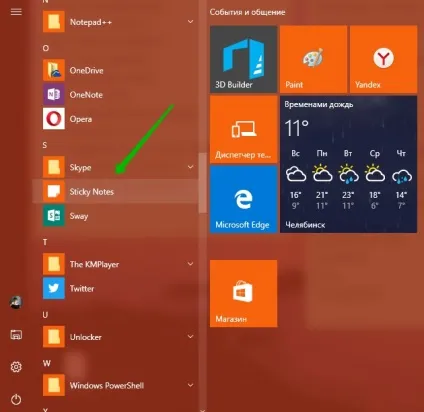Open the 3D Builder tile

point(243,59)
